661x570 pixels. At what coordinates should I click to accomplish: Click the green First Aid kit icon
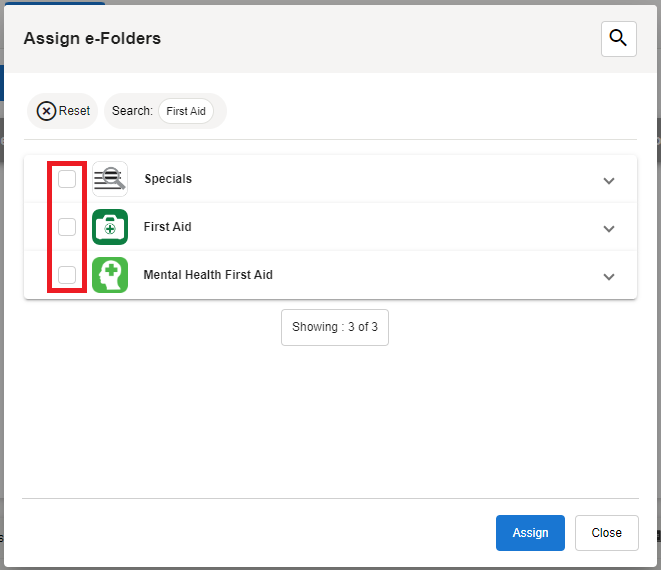point(110,227)
